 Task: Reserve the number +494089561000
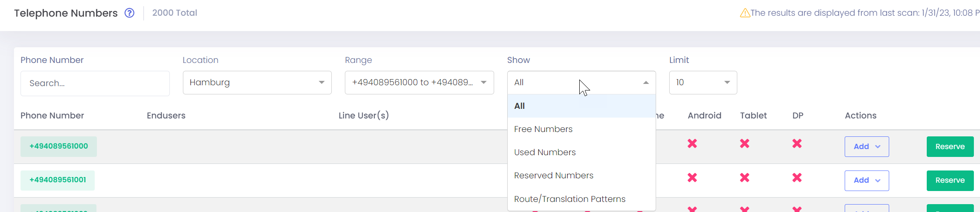coord(950,146)
